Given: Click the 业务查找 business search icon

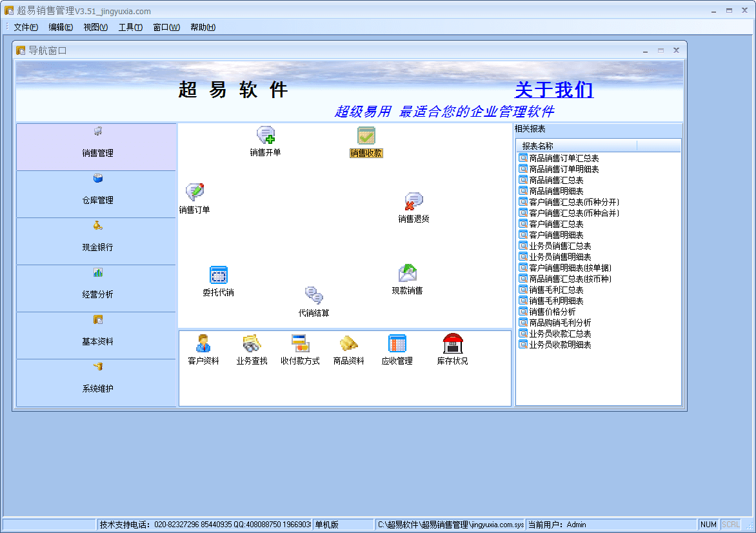Looking at the screenshot, I should tap(252, 344).
